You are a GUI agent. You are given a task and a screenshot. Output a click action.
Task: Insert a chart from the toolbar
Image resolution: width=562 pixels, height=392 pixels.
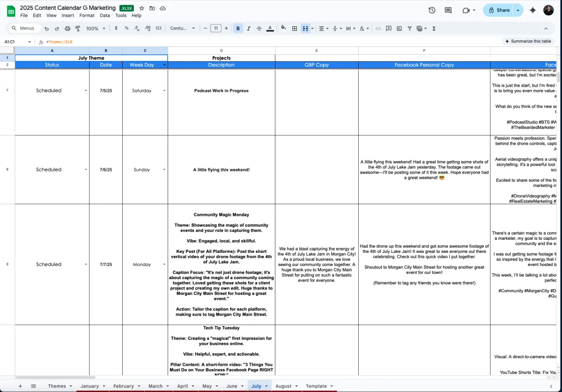(399, 29)
